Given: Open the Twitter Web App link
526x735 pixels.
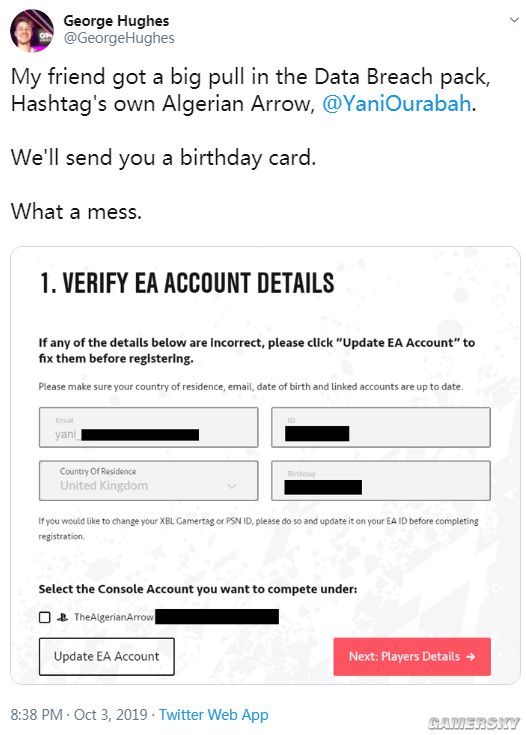Looking at the screenshot, I should (213, 714).
